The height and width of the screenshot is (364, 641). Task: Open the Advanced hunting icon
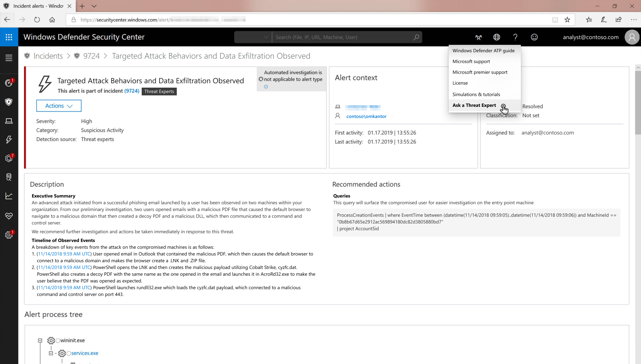point(9,177)
